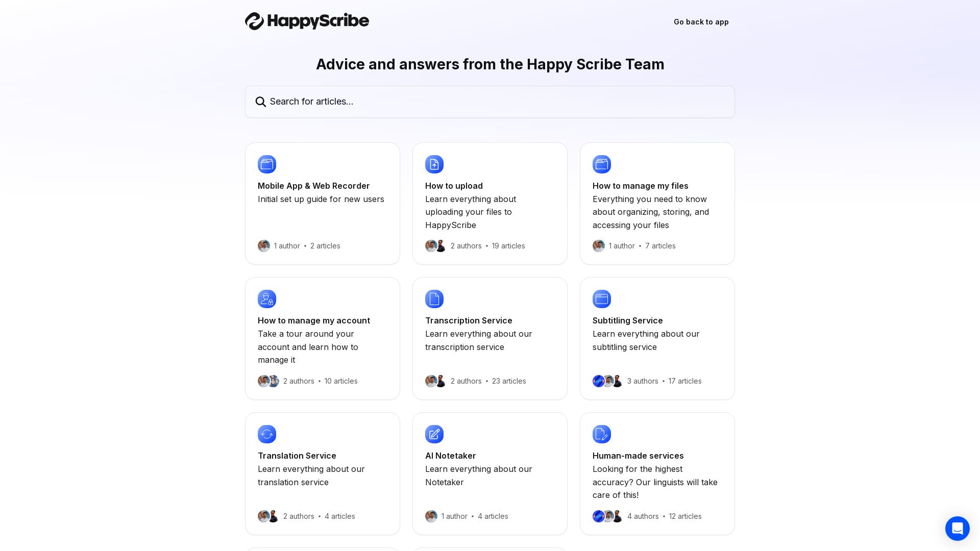Screen dimensions: 980x551
Task: Click author avatars in Transcription Service card
Action: point(436,381)
